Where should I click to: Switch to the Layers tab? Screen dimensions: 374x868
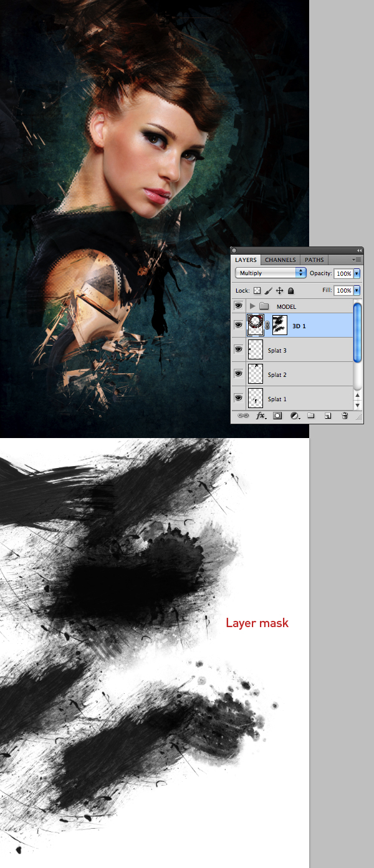click(246, 260)
